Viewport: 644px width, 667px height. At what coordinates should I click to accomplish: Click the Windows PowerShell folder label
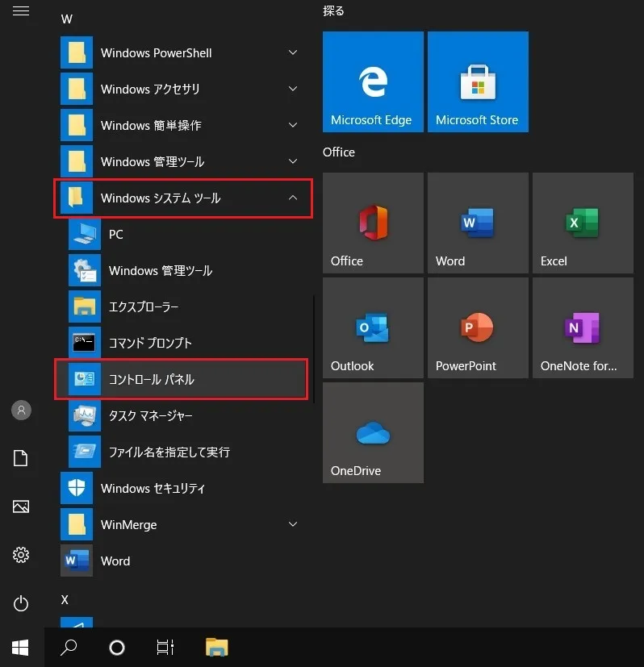(x=156, y=52)
